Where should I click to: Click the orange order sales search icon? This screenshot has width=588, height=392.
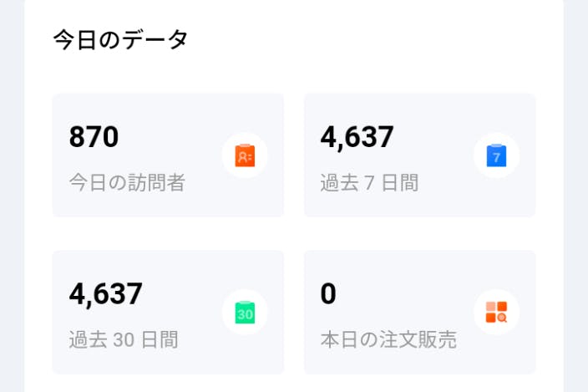pyautogui.click(x=496, y=313)
